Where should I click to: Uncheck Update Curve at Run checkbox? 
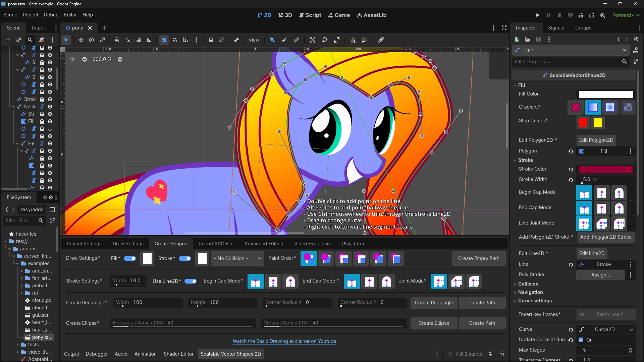point(581,340)
